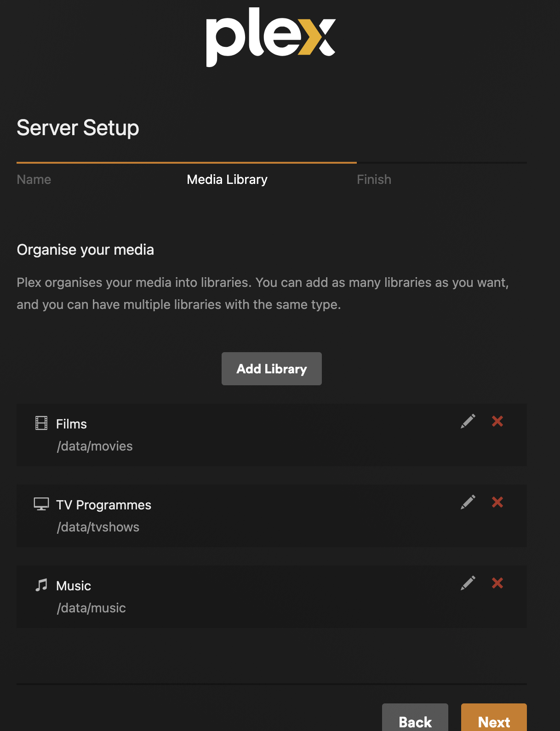Click the Plex logo at top
The width and height of the screenshot is (560, 731).
(x=271, y=37)
